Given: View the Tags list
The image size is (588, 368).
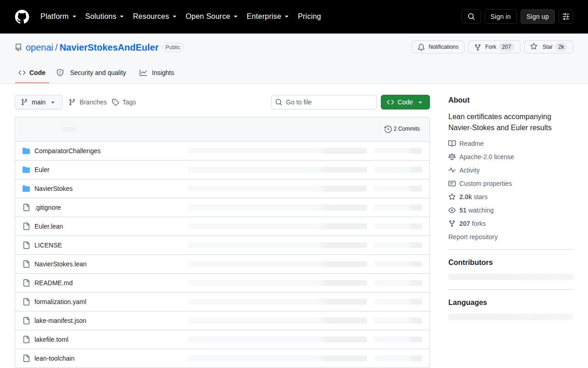Looking at the screenshot, I should (124, 102).
